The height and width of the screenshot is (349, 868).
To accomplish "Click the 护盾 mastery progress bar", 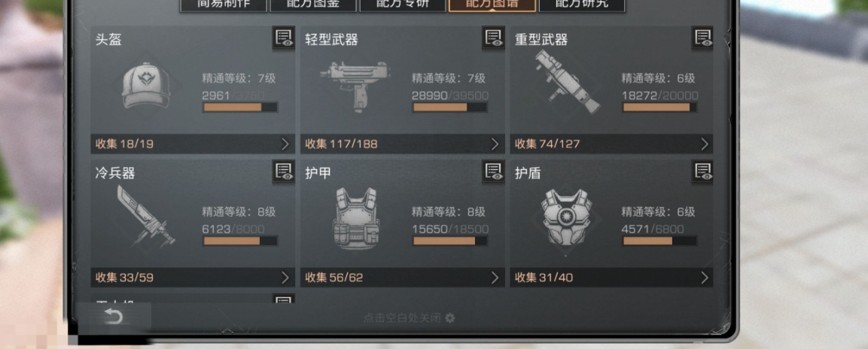I will [x=659, y=241].
